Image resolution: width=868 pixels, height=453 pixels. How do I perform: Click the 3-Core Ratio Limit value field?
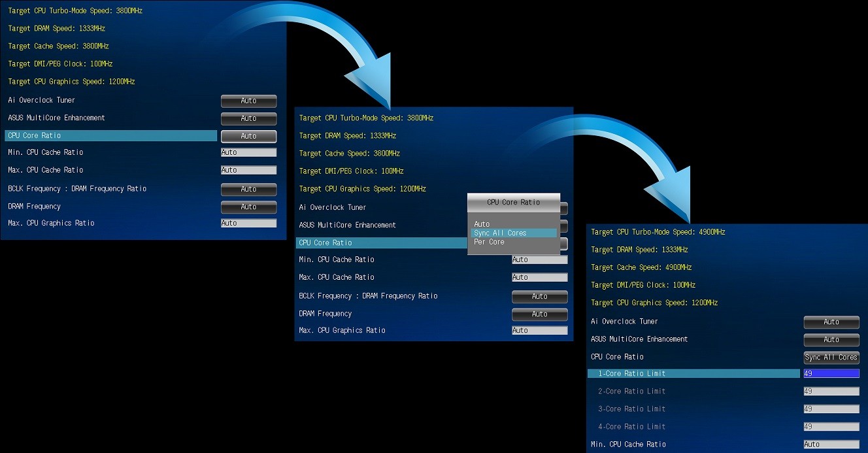(831, 409)
